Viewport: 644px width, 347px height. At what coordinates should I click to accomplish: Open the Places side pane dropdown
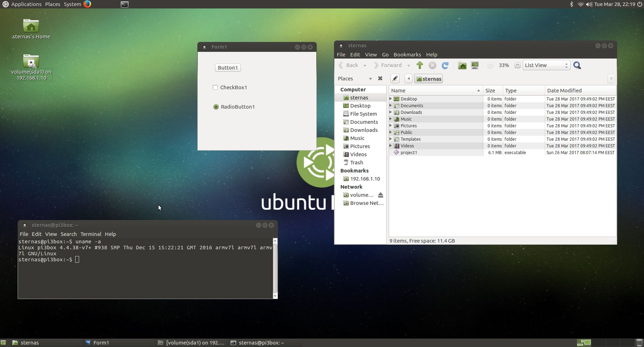[370, 79]
